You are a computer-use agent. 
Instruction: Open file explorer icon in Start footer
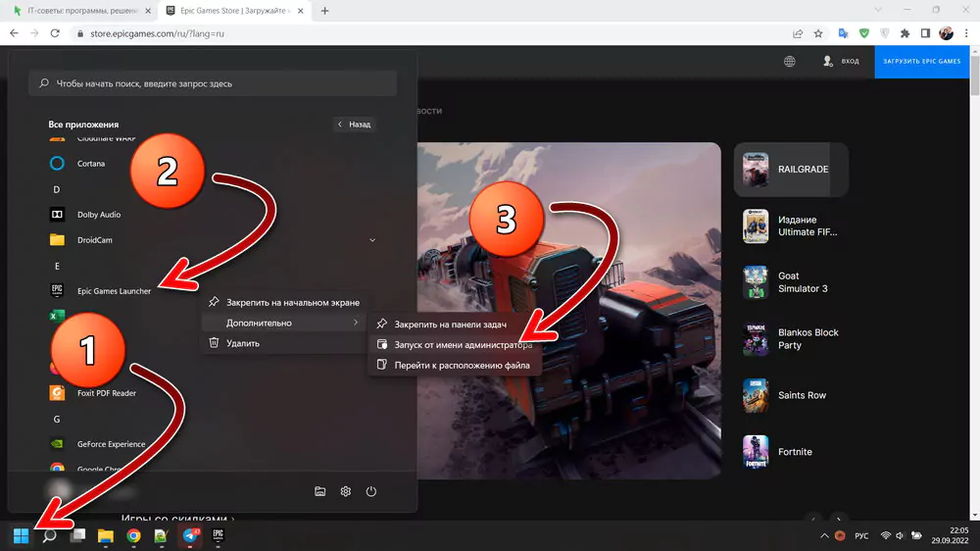tap(320, 491)
